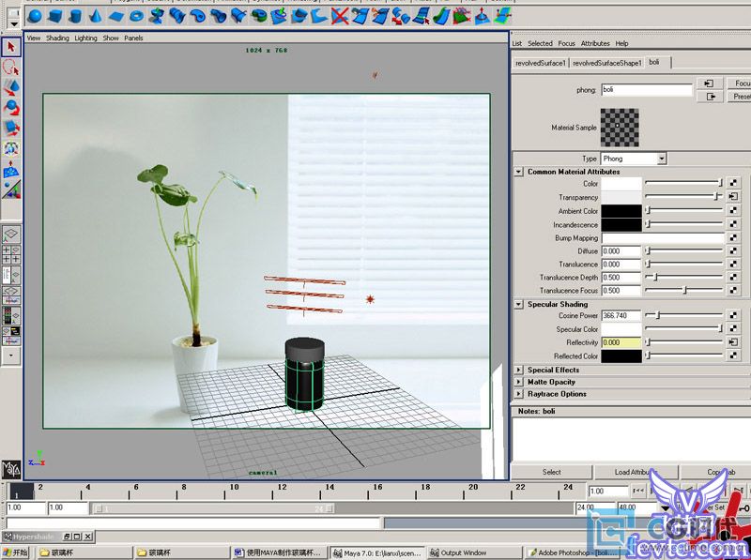751x560 pixels.
Task: Open the viewport View menu
Action: click(34, 38)
